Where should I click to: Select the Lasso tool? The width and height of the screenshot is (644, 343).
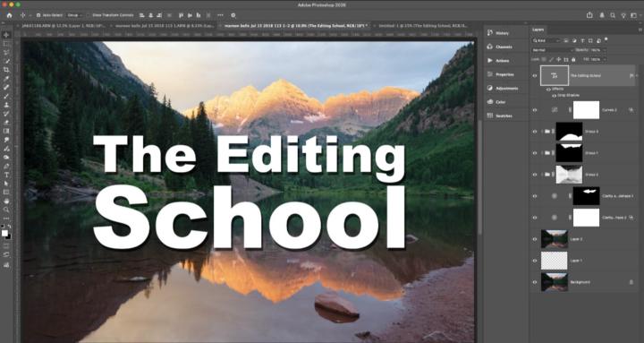[6, 52]
